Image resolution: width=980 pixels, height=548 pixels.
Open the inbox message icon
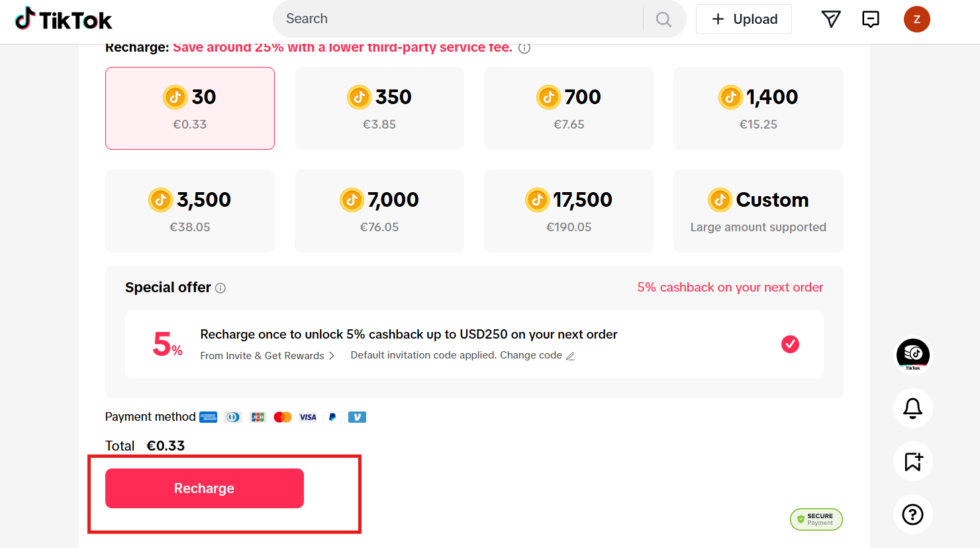pos(870,19)
